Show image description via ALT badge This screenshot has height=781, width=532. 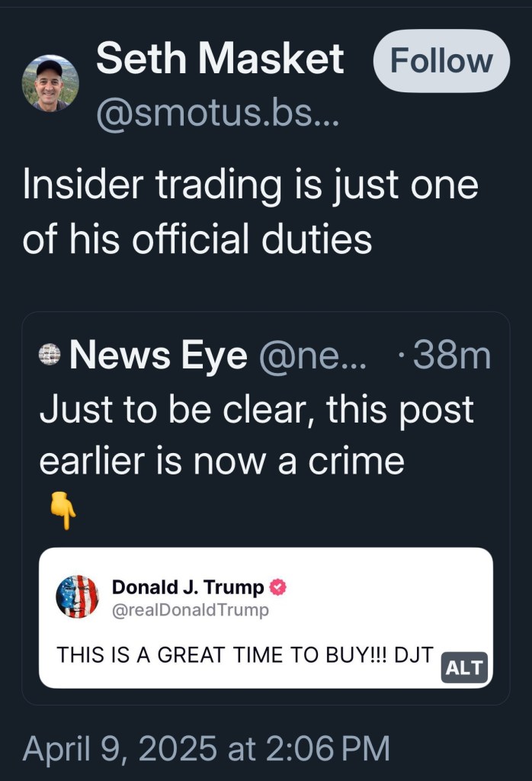(x=464, y=668)
